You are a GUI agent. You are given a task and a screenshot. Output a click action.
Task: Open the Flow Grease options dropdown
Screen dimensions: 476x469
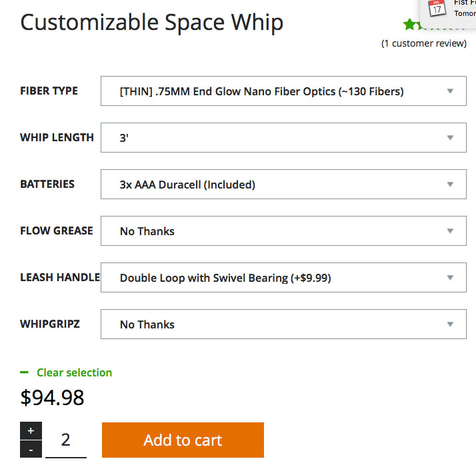click(x=283, y=231)
